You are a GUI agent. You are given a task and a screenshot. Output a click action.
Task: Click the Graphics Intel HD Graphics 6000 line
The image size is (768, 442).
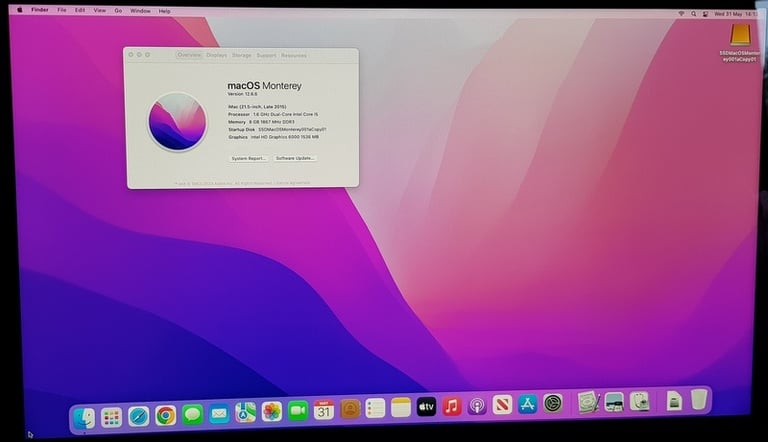(x=273, y=137)
